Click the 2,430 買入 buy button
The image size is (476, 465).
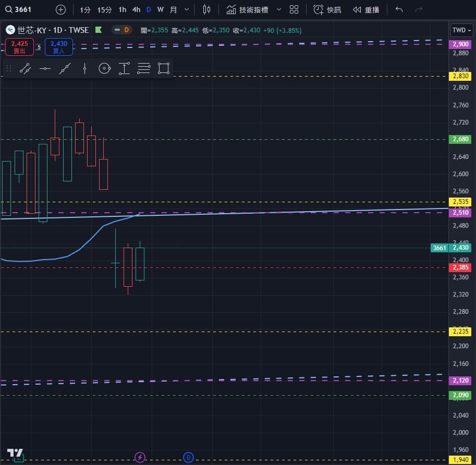point(59,47)
